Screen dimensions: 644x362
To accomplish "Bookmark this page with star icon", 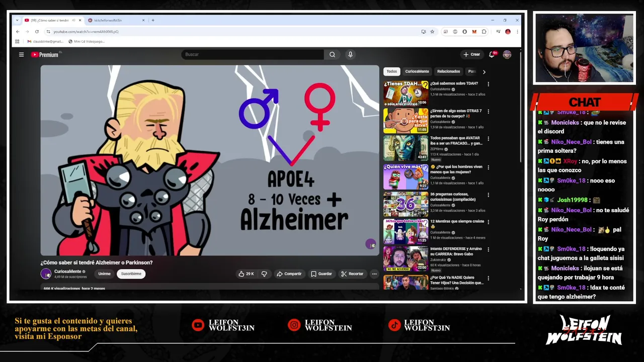I will point(432,32).
